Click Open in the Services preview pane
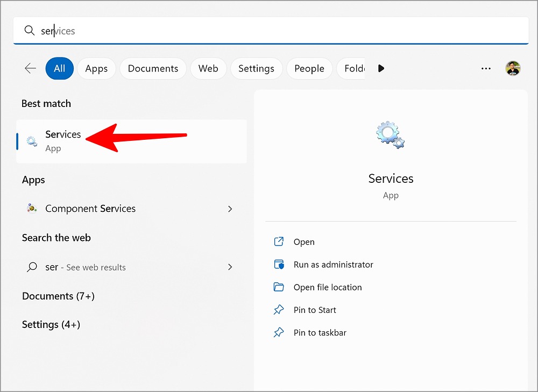 pos(304,242)
